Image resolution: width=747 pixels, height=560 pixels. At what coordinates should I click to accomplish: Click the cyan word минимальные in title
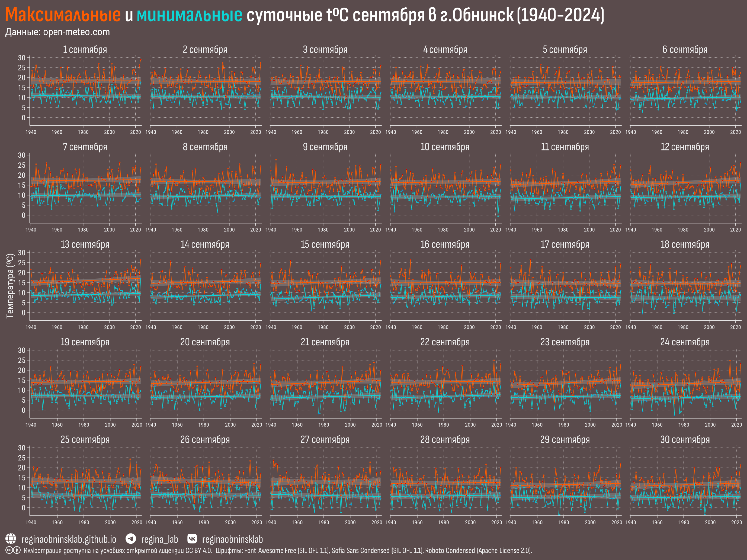click(190, 15)
